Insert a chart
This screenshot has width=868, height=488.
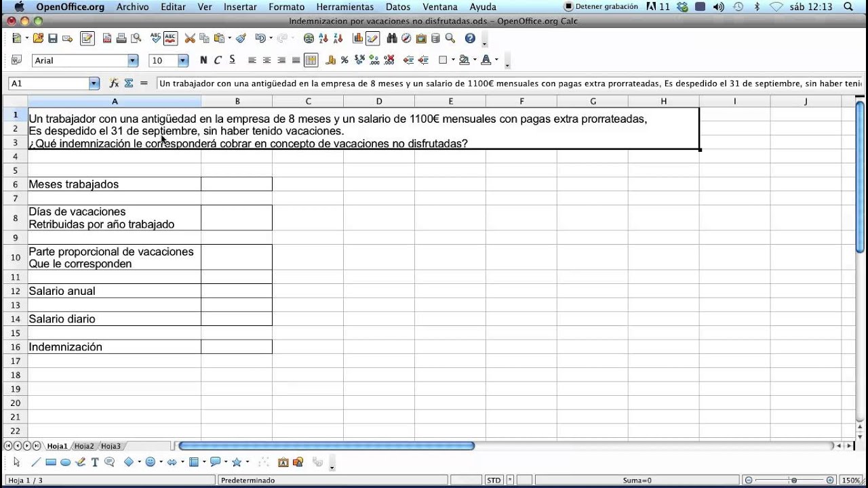pos(357,39)
